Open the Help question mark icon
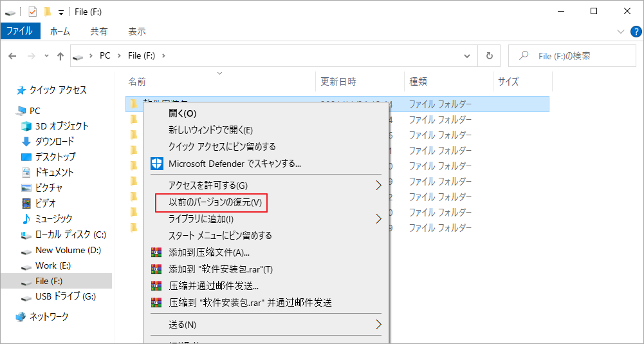This screenshot has height=344, width=644. 636,32
